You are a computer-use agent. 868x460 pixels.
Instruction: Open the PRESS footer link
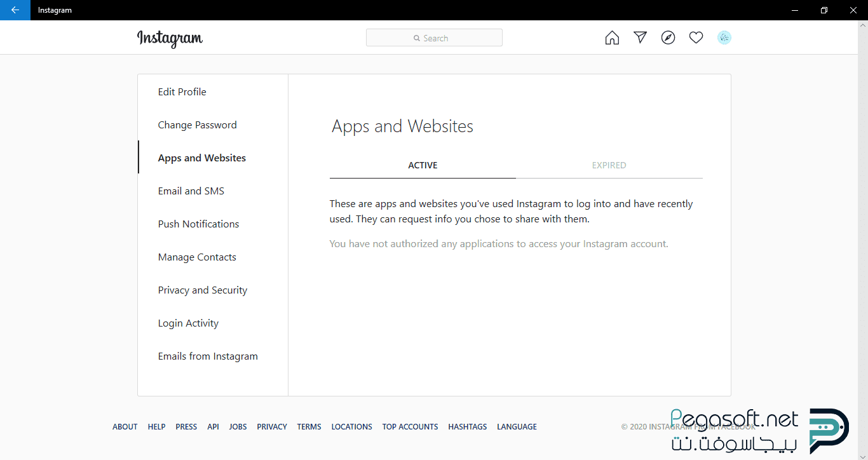186,427
